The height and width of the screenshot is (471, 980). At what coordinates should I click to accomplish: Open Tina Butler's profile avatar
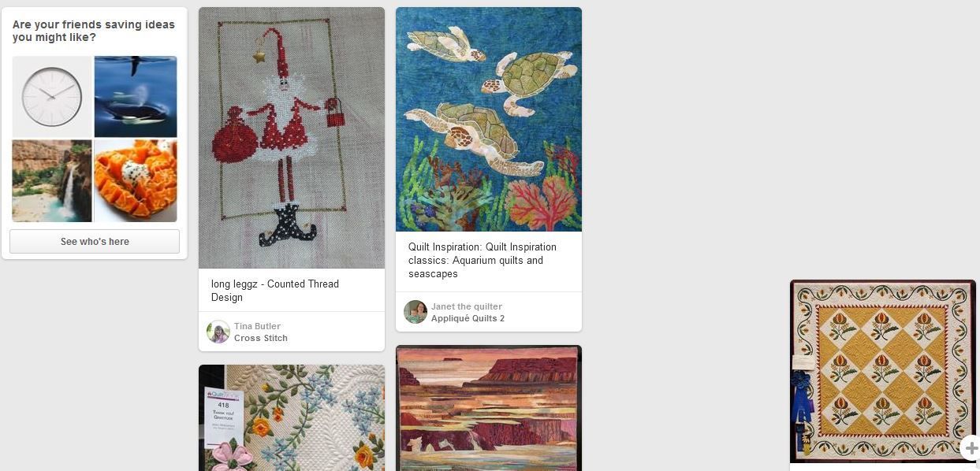218,332
